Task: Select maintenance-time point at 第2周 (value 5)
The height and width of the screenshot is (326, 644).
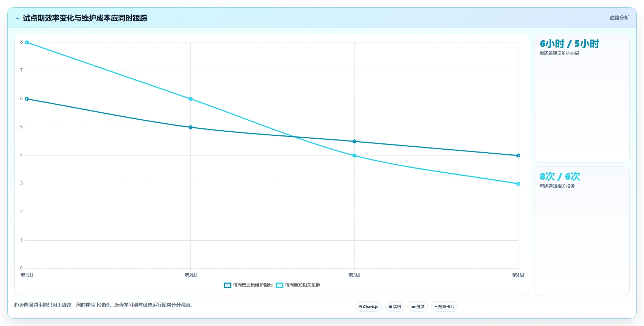Action: [190, 127]
